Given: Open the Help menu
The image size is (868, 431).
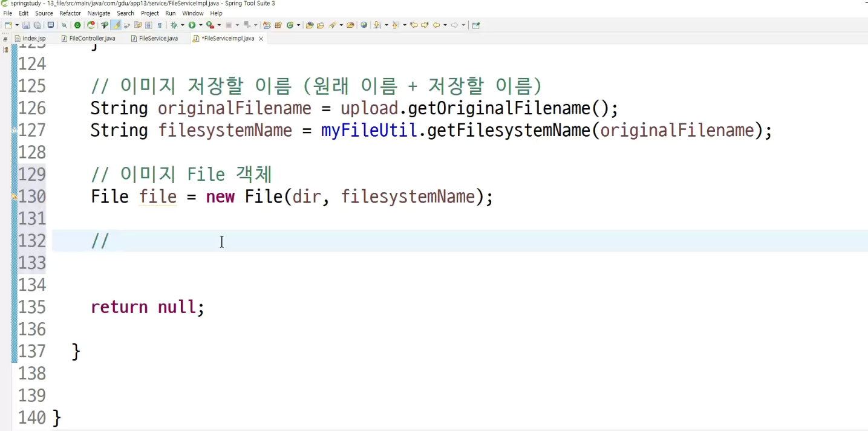Looking at the screenshot, I should click(216, 13).
